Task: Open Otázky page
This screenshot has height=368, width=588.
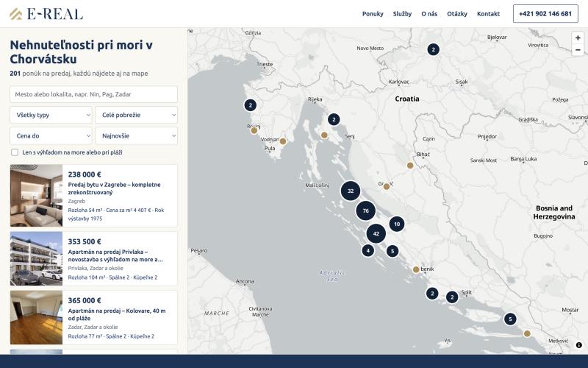Action: [x=457, y=14]
